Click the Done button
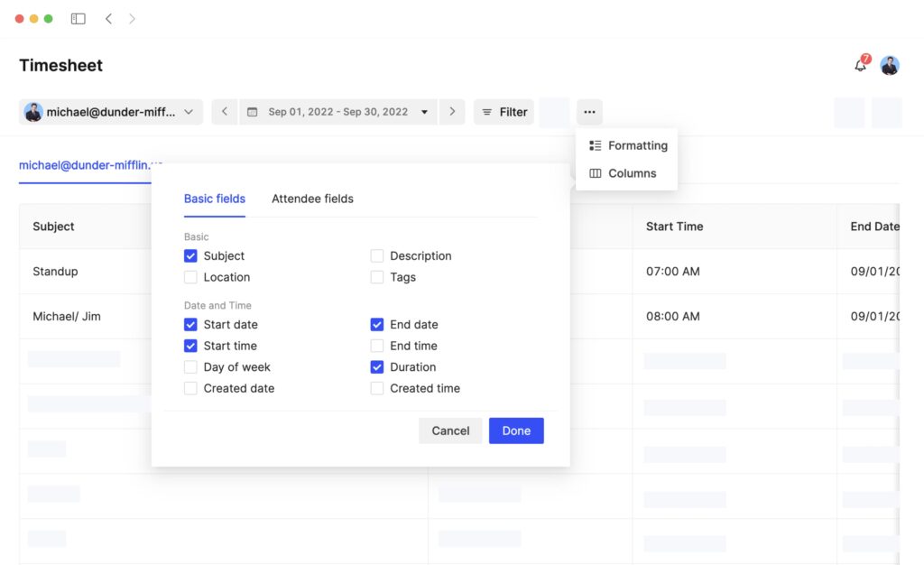 click(516, 431)
